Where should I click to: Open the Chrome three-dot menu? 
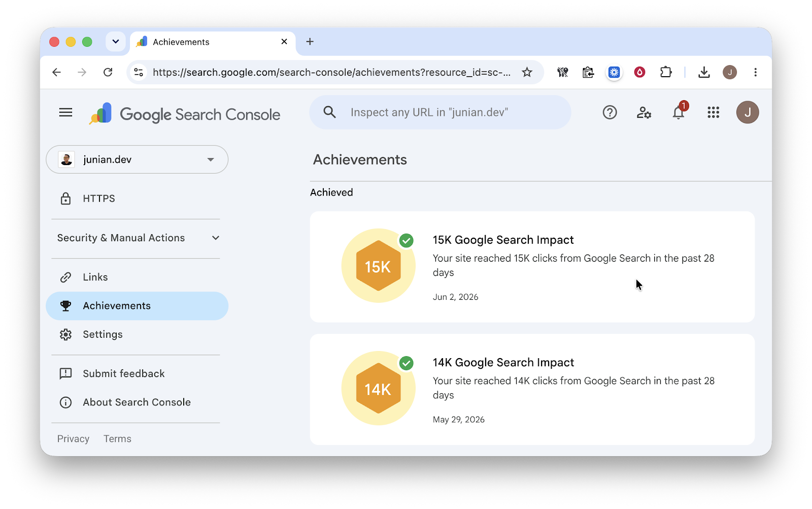[755, 72]
